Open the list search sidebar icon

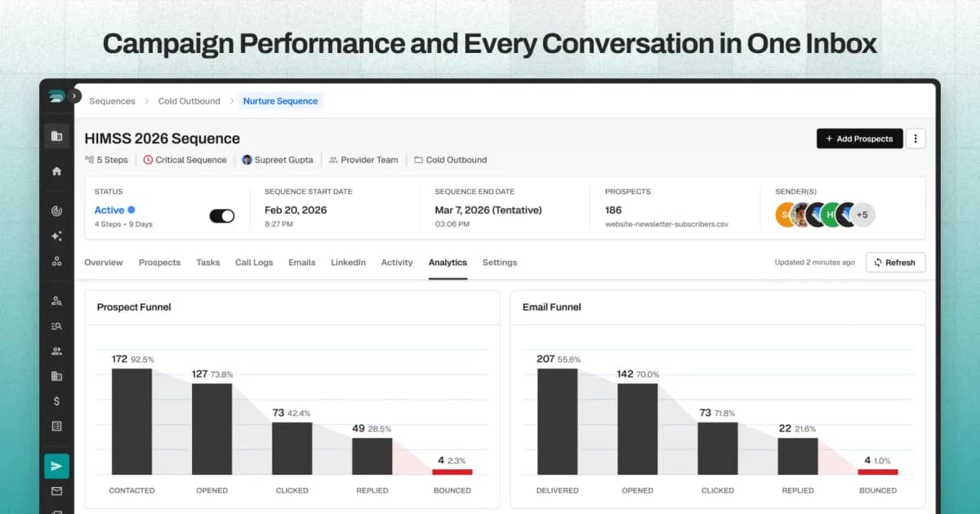pos(56,326)
